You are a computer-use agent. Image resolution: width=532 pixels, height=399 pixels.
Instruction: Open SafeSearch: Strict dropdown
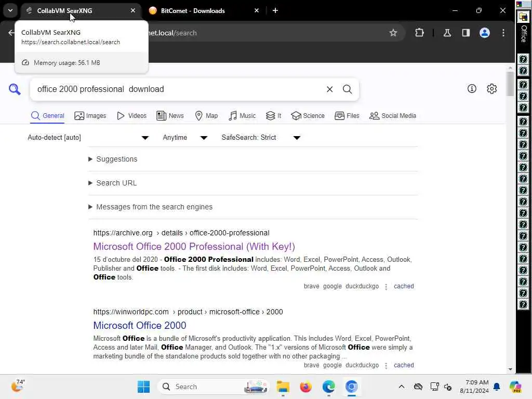[261, 137]
